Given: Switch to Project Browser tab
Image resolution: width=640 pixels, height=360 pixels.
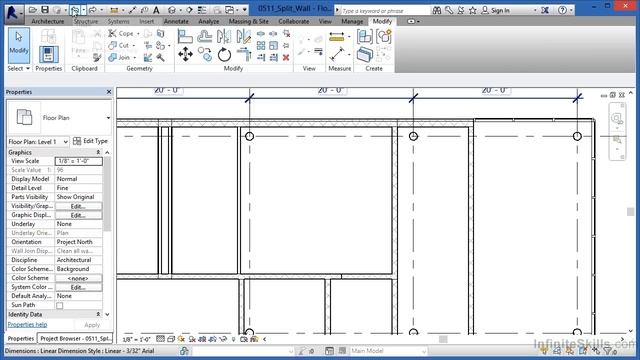Looking at the screenshot, I should pos(76,338).
